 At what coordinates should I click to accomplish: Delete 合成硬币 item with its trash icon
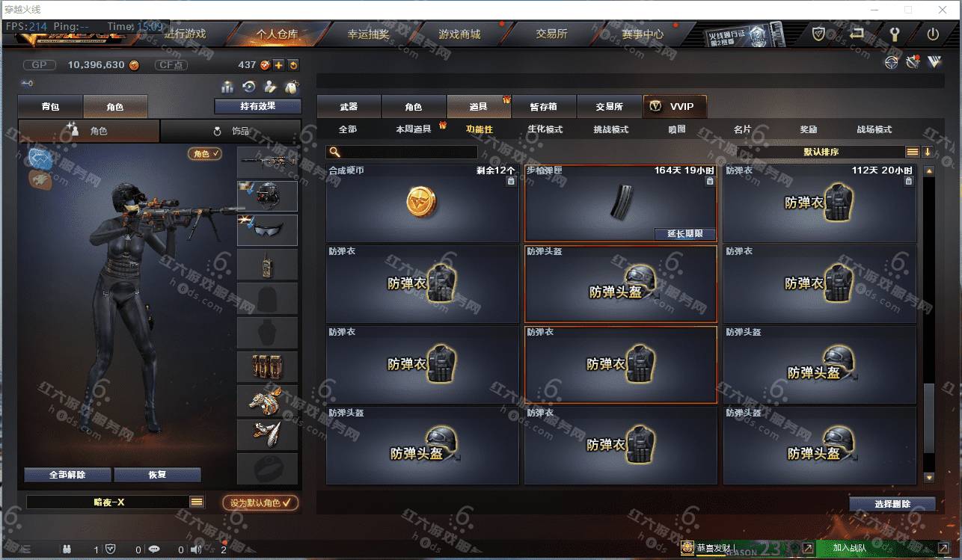pyautogui.click(x=511, y=181)
